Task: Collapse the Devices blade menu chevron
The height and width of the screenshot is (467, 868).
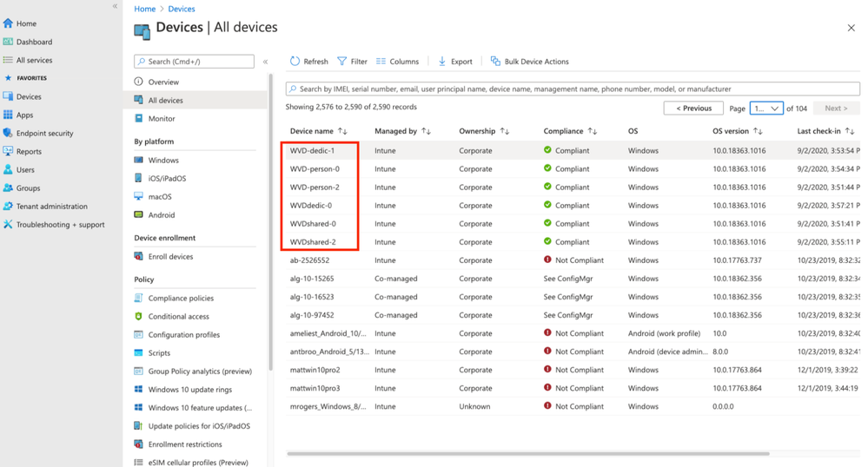Action: coord(265,62)
